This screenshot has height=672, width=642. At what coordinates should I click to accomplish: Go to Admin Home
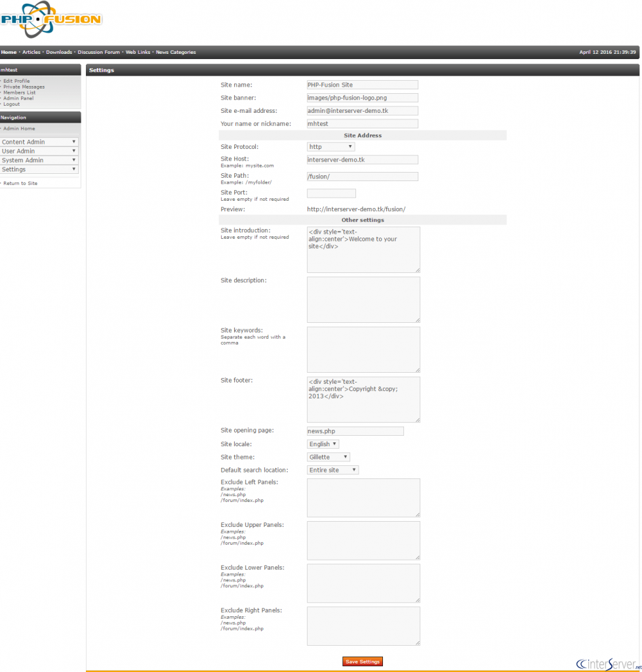(19, 129)
